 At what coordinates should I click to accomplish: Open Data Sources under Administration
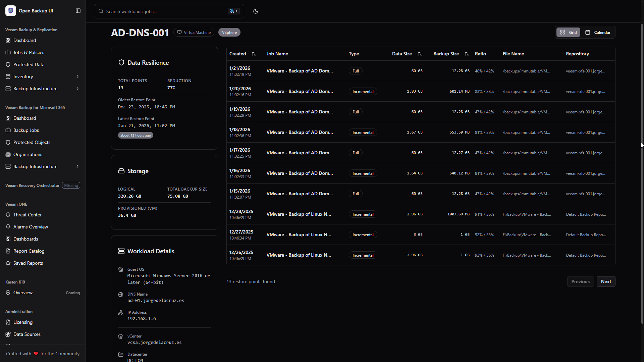(x=26, y=334)
